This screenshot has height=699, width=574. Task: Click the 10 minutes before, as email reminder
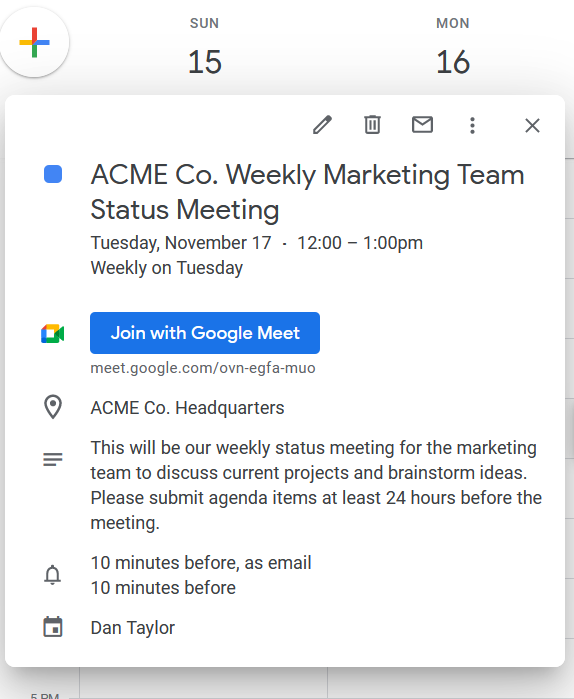pyautogui.click(x=201, y=563)
